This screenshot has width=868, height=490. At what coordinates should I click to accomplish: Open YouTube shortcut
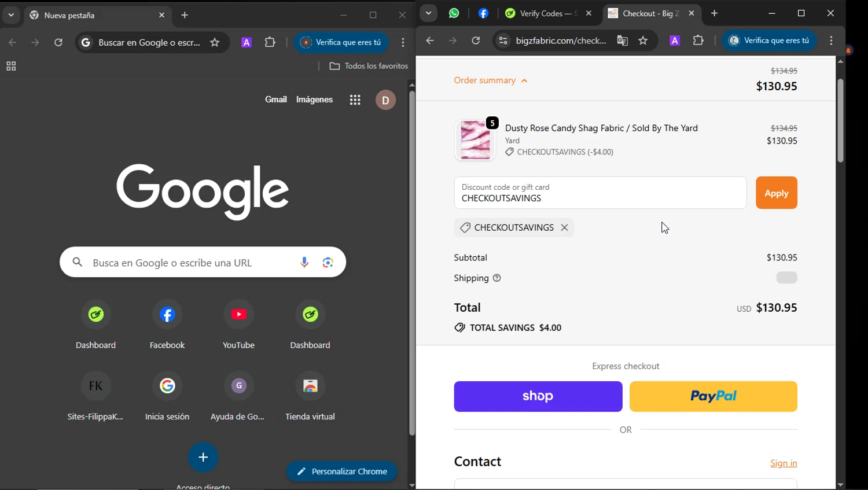pyautogui.click(x=238, y=325)
